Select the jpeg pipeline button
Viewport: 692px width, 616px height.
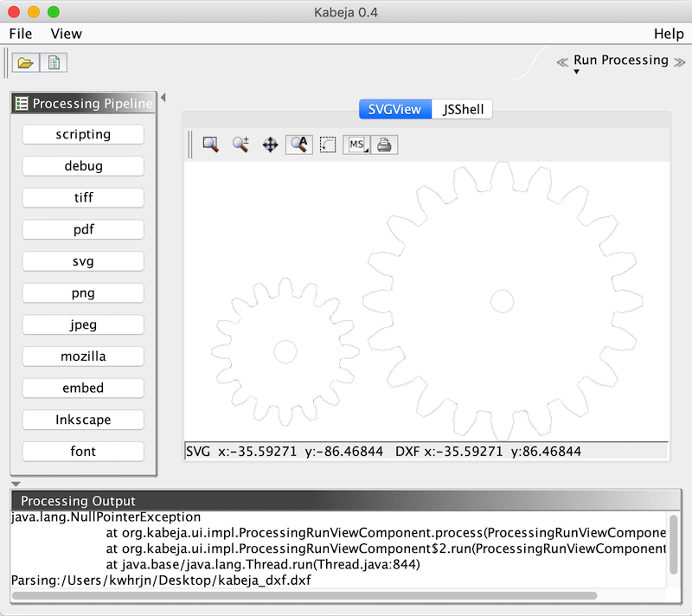point(83,324)
